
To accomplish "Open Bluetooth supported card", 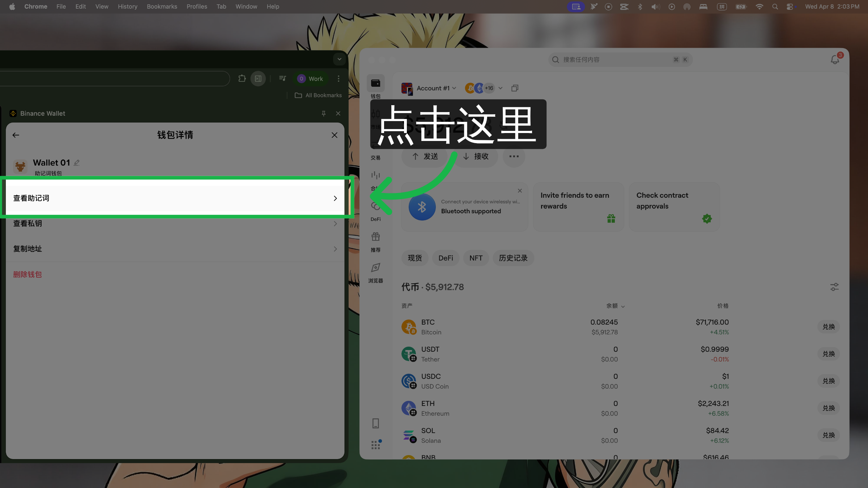I will click(x=465, y=207).
